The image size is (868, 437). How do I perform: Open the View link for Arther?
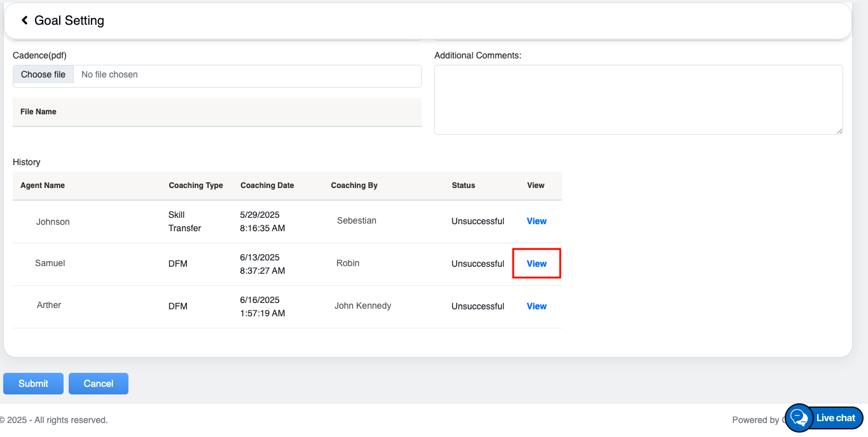(x=536, y=306)
